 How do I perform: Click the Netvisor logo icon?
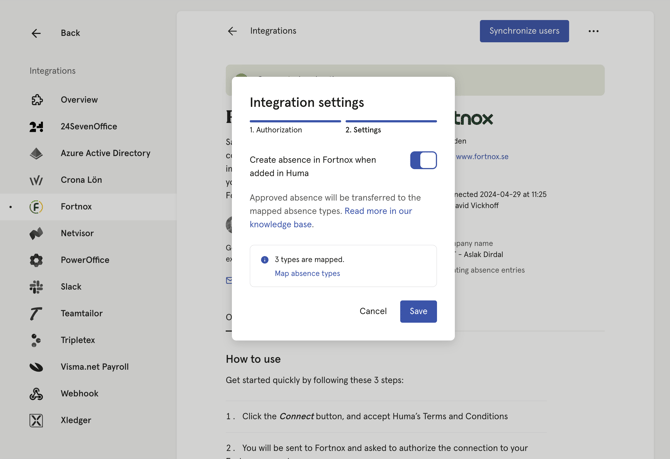click(36, 233)
